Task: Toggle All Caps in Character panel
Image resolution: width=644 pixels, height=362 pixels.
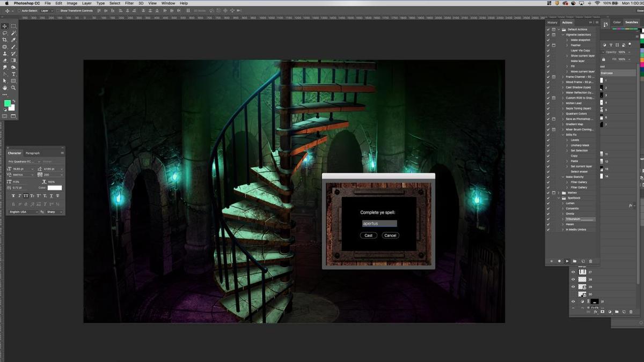Action: coord(26,195)
